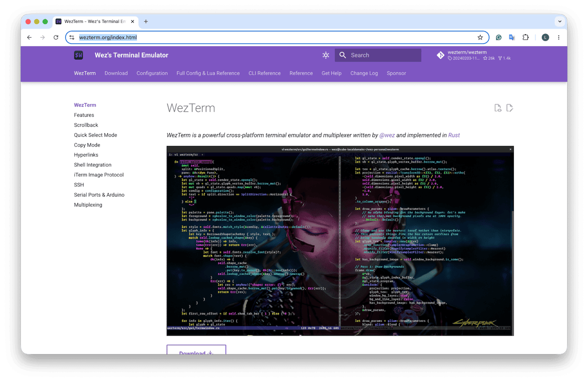Open Features in the sidebar
Viewport: 588px width, 382px height.
[84, 115]
